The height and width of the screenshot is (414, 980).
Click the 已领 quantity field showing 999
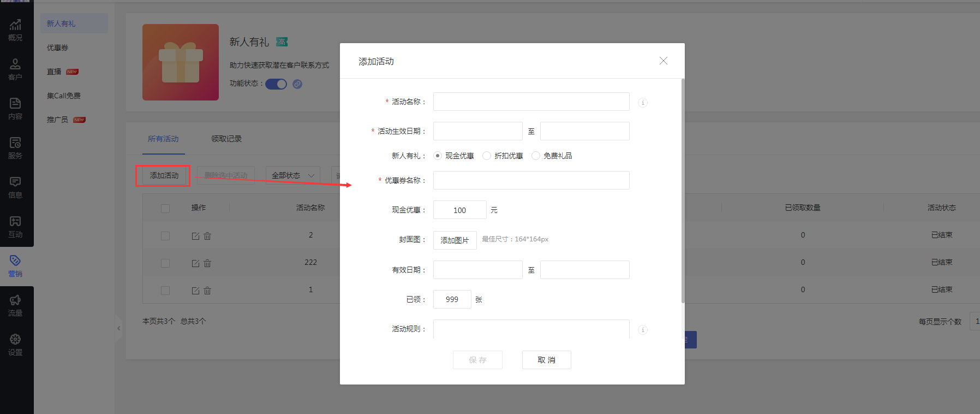(452, 299)
